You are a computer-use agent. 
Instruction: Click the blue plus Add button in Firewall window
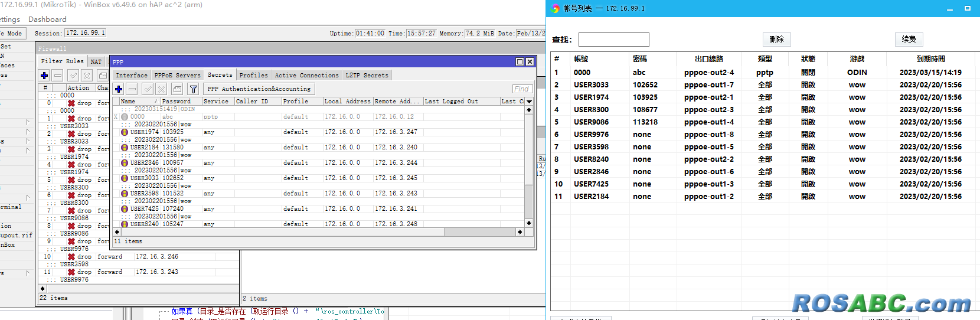[44, 76]
